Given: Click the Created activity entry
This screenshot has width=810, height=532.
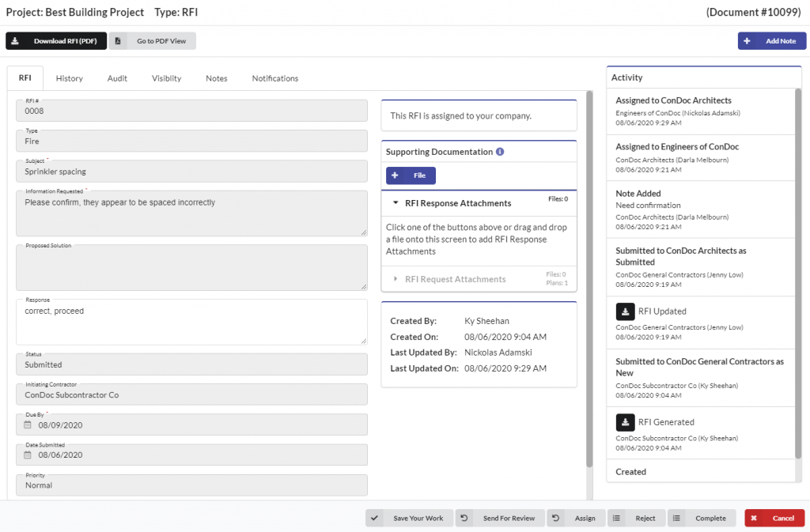Looking at the screenshot, I should tap(701, 471).
